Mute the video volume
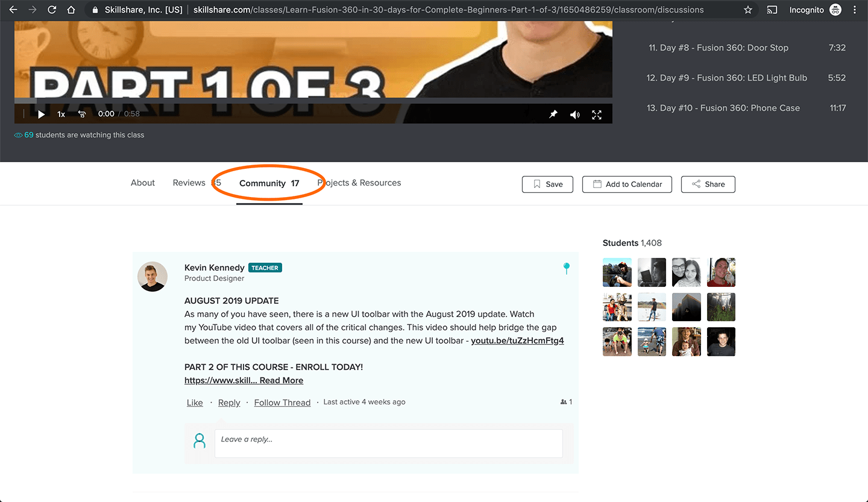The width and height of the screenshot is (868, 502). 575,115
